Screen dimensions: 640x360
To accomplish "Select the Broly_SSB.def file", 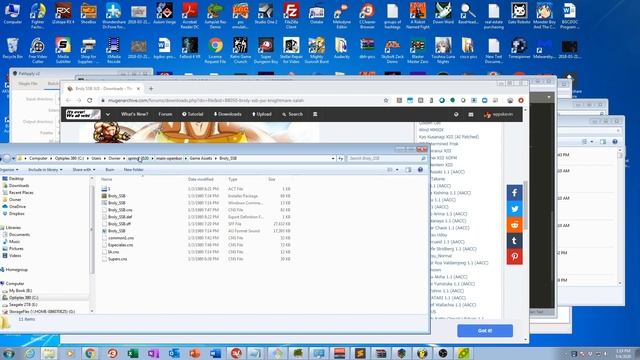I will (x=120, y=217).
